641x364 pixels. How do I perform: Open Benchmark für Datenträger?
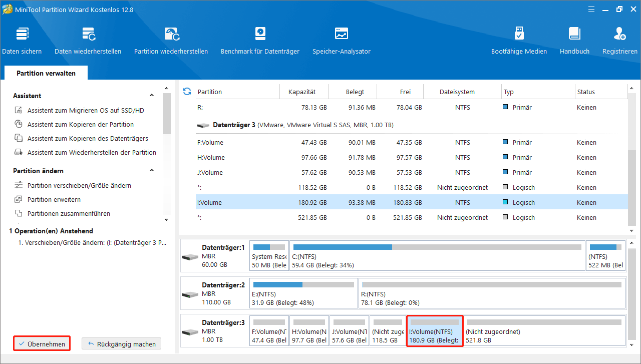(260, 41)
